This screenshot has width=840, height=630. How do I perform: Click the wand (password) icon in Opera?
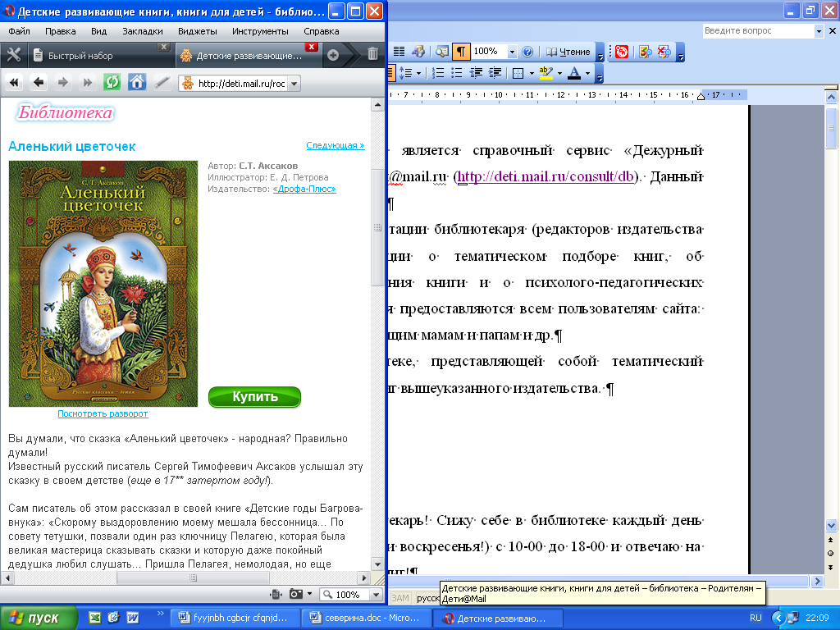[x=162, y=83]
